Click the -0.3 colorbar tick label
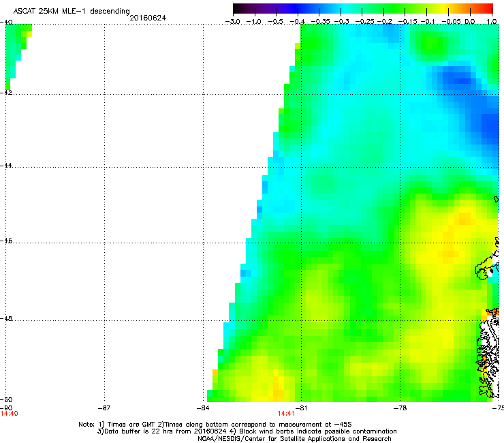Screen dimensions: 504x443 341,22
